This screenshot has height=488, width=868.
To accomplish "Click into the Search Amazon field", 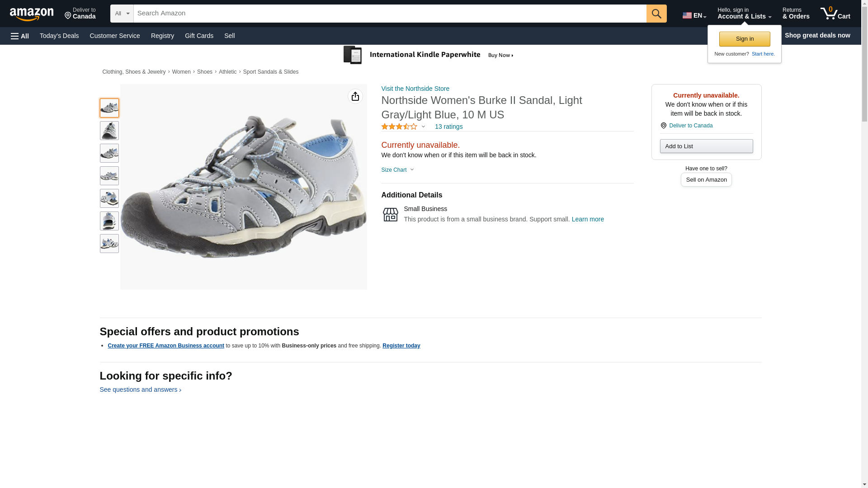I will [390, 14].
